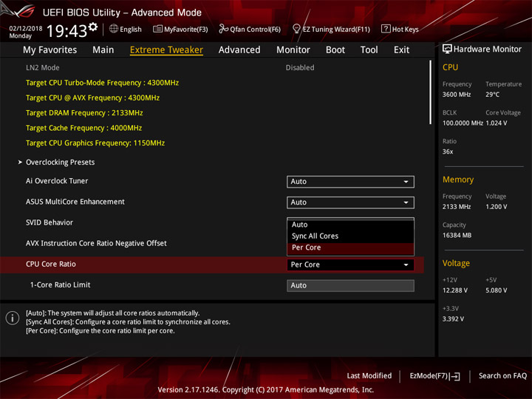The image size is (532, 399).
Task: Go to the Exit tab
Action: coord(401,50)
